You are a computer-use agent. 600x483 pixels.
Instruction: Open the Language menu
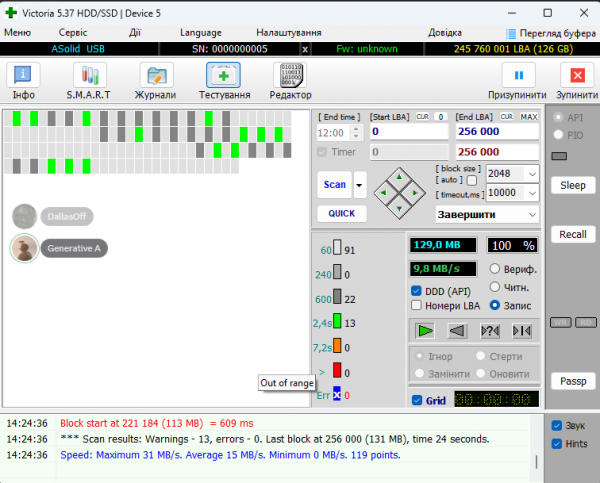point(201,33)
